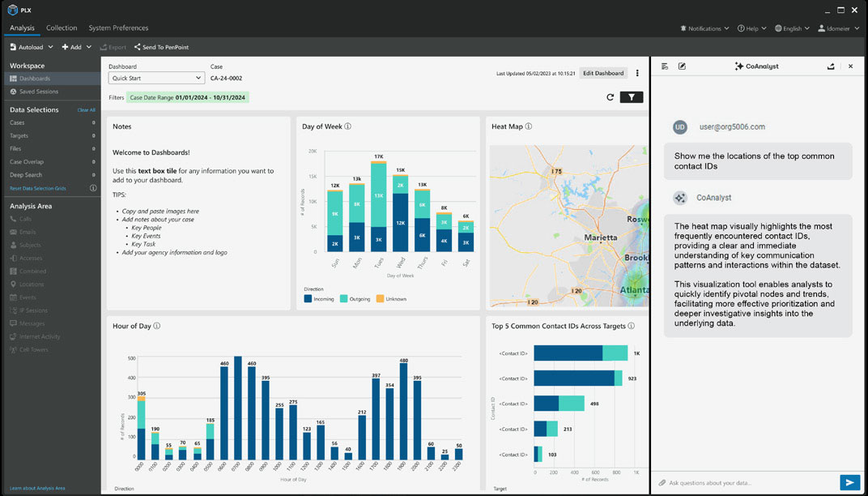Toggle the Unknown direction legend entry
This screenshot has width=868, height=496.
(391, 299)
